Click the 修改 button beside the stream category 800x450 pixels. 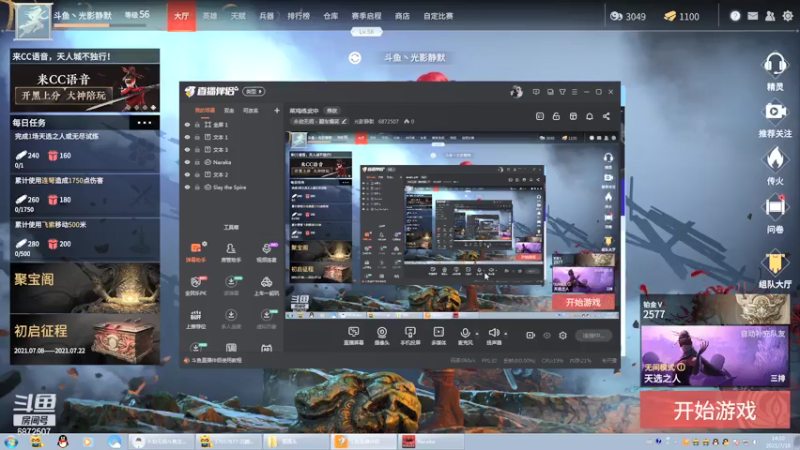click(332, 110)
